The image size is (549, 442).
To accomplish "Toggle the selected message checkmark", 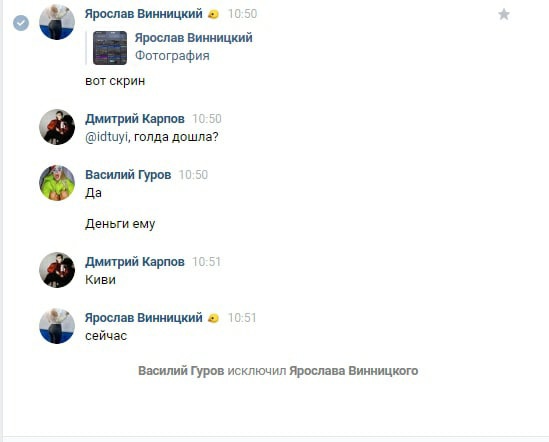I will (x=21, y=23).
